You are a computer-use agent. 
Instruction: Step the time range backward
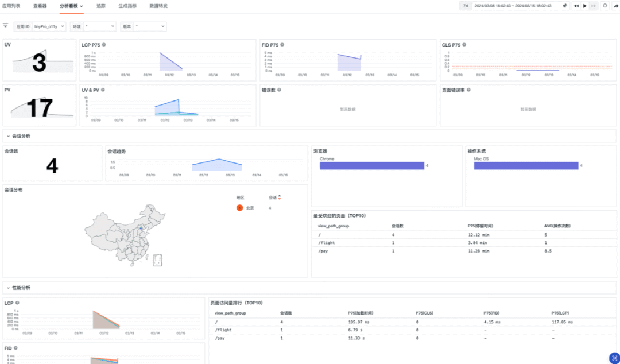pos(576,6)
